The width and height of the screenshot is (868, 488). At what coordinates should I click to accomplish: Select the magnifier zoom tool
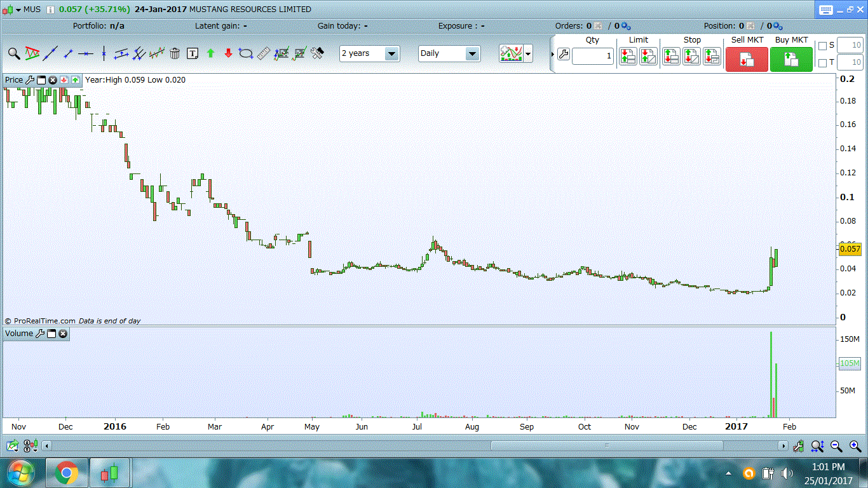tap(14, 53)
